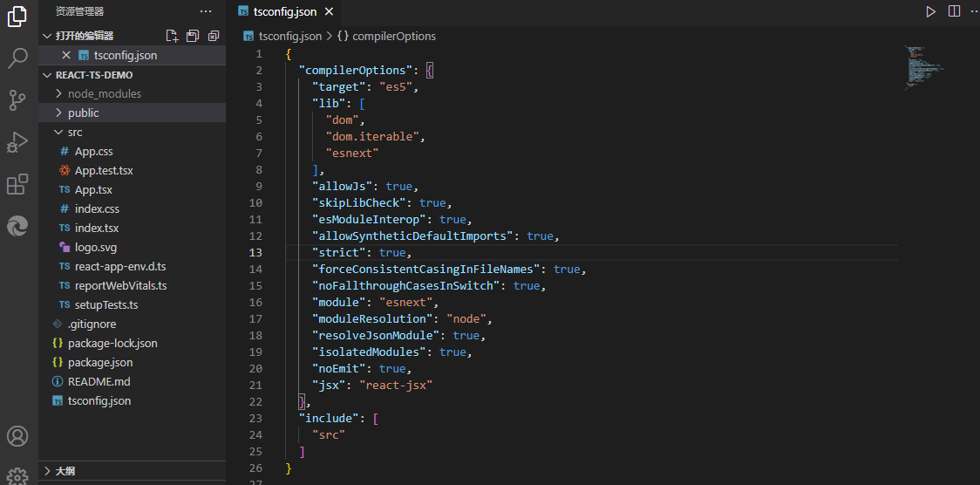Image resolution: width=980 pixels, height=485 pixels.
Task: Click the "esModuleInterop" key in the code
Action: 370,219
